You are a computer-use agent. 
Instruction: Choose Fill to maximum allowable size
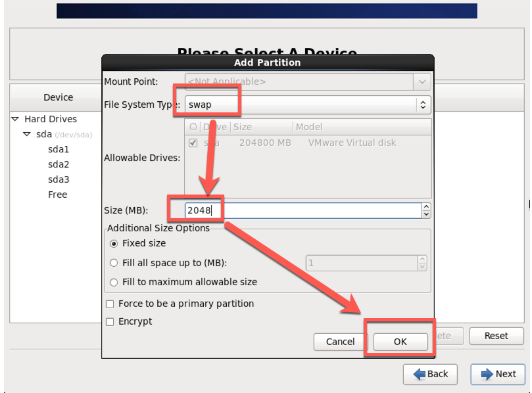(114, 282)
